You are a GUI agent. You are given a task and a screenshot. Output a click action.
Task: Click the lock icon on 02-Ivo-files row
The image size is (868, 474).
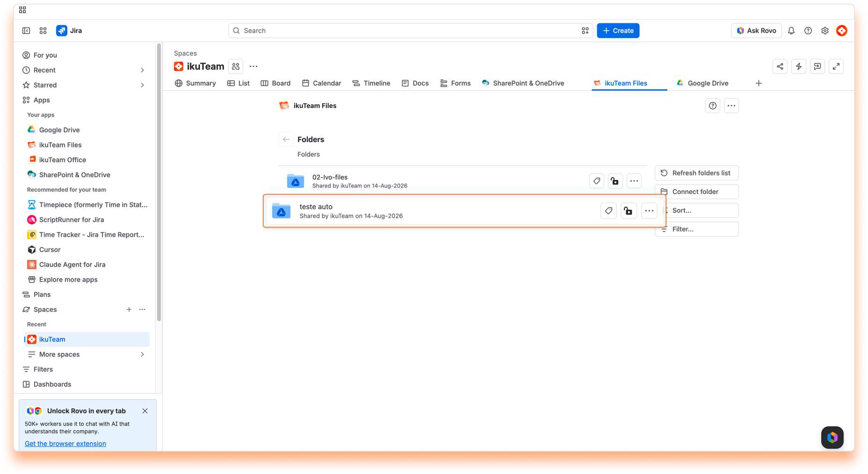click(x=615, y=181)
